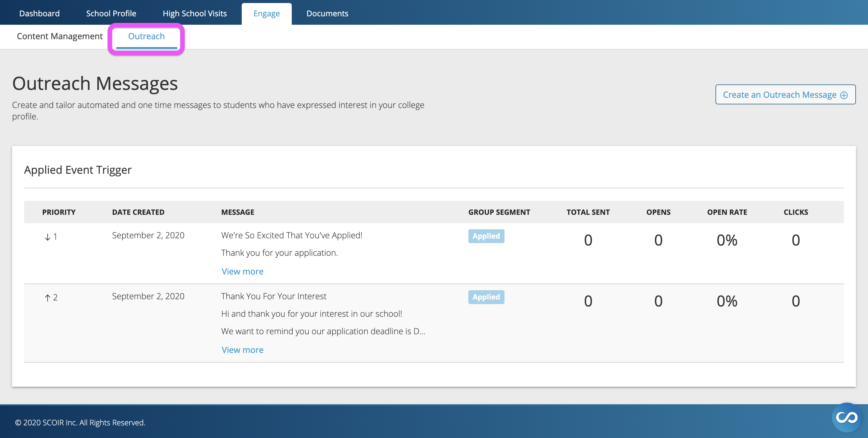The width and height of the screenshot is (868, 438).
Task: Click the second row's Clicks value
Action: point(796,301)
